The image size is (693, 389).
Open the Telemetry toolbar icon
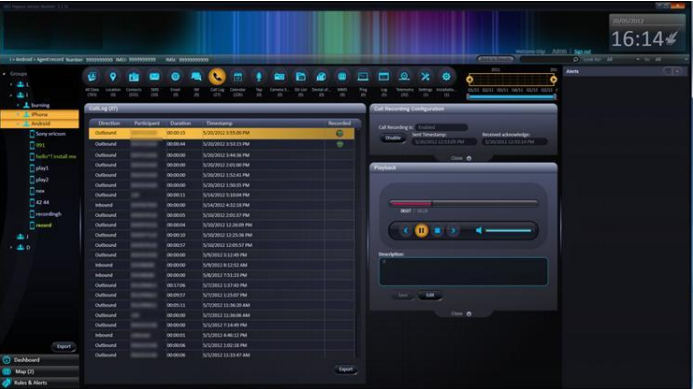[x=404, y=77]
